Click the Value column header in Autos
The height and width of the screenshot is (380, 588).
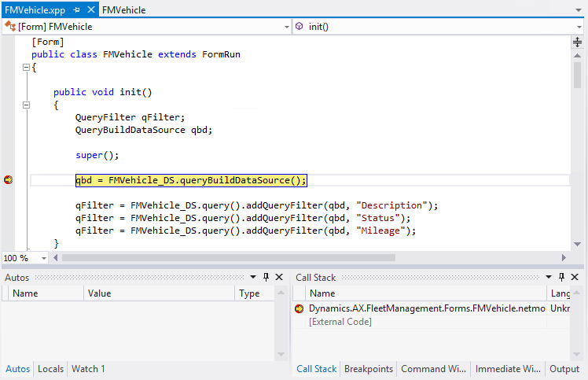click(100, 293)
